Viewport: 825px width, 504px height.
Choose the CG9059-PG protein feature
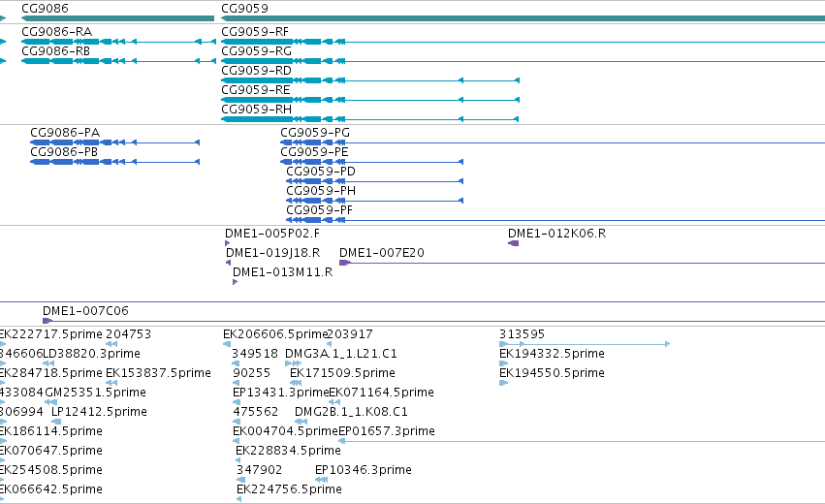[x=315, y=133]
